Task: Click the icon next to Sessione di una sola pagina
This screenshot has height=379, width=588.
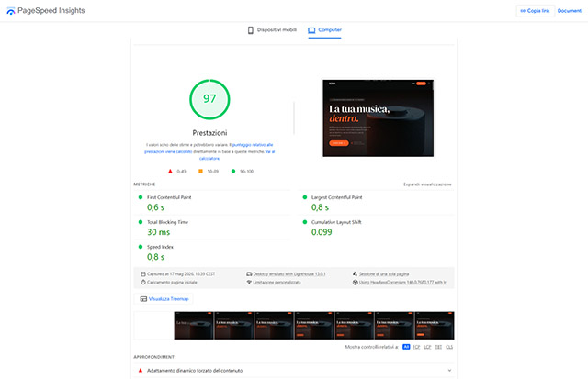Action: 355,274
